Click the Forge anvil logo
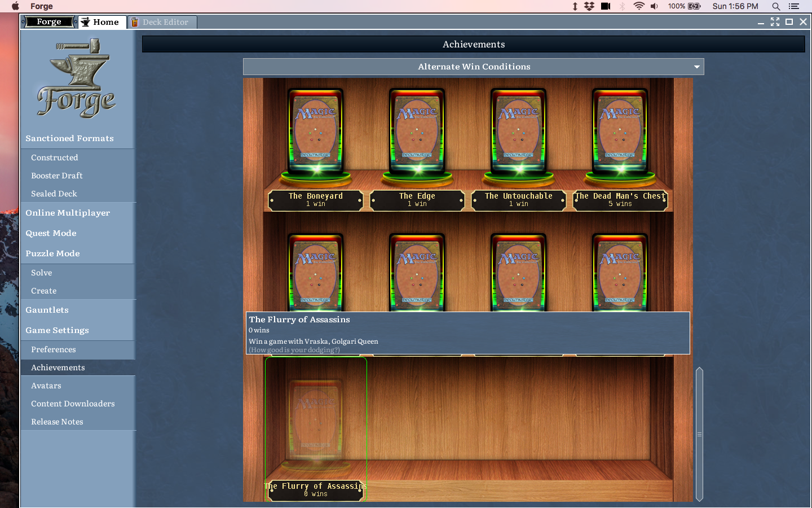This screenshot has width=812, height=508. click(x=77, y=78)
